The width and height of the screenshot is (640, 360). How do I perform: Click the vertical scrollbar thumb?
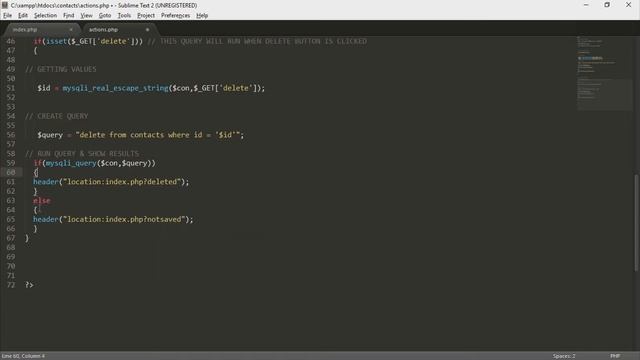point(636,222)
